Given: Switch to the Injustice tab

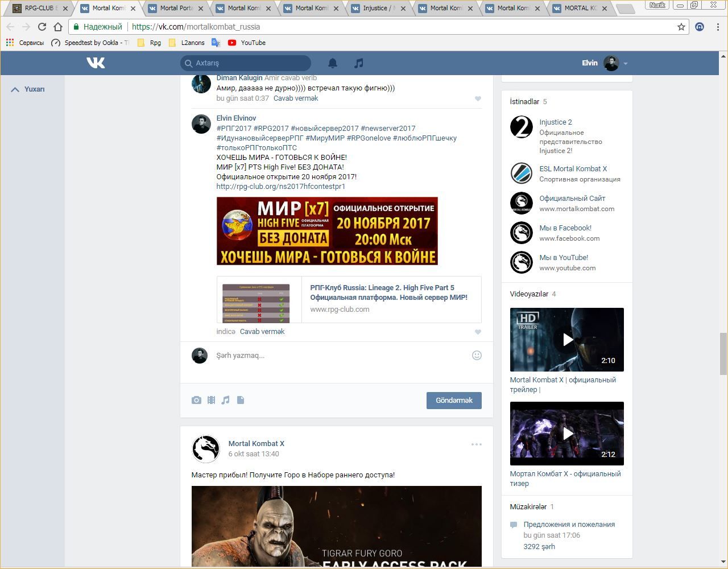Looking at the screenshot, I should pyautogui.click(x=378, y=9).
